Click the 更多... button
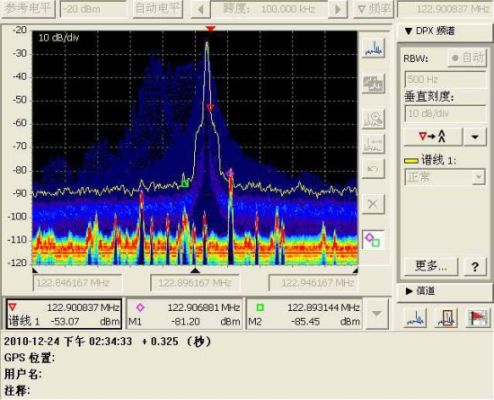This screenshot has height=400, width=494. pos(431,266)
